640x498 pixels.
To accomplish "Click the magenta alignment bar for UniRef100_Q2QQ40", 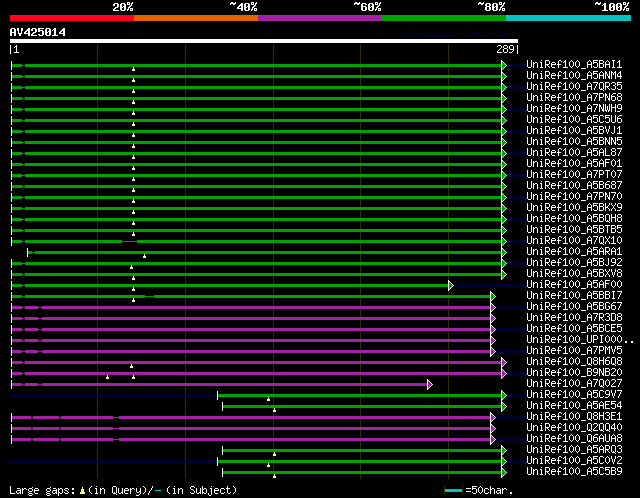I will [300, 428].
